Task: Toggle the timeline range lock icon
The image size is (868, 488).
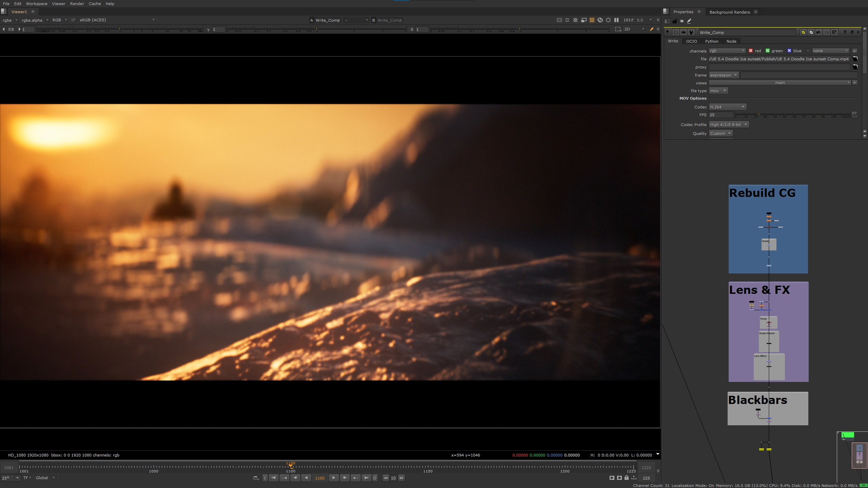Action: [627, 478]
